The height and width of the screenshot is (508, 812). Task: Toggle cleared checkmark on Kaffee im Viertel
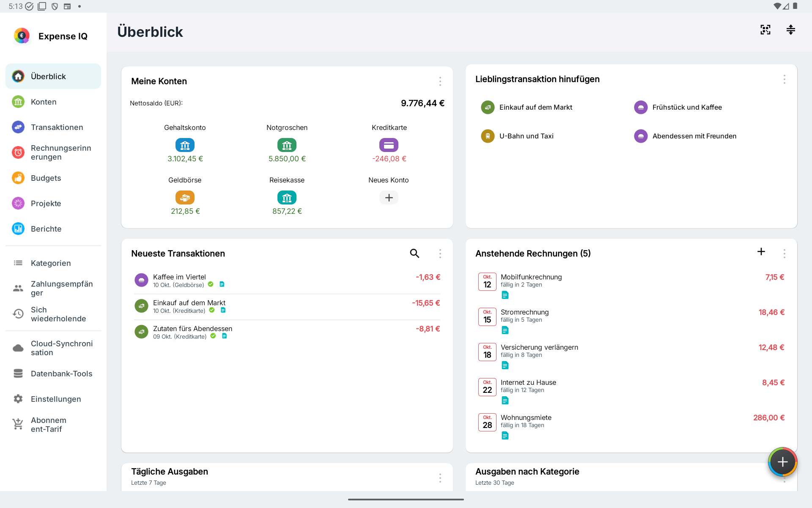coord(211,284)
